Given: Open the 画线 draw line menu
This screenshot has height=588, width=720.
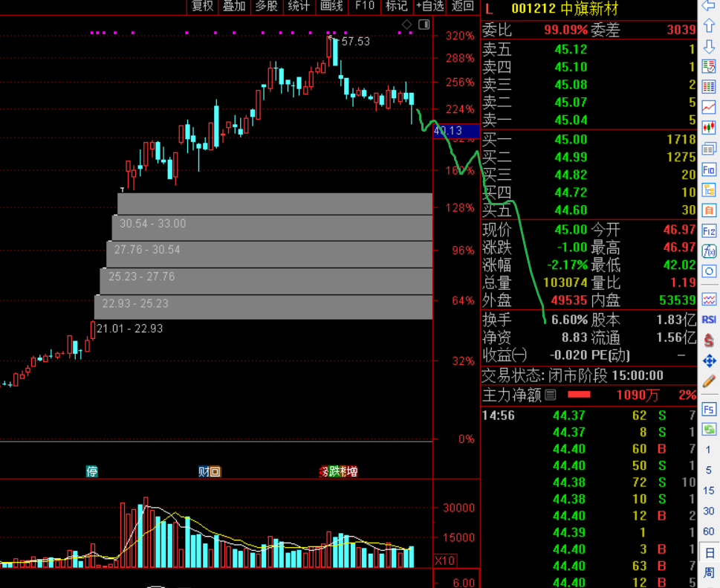Looking at the screenshot, I should (x=331, y=6).
